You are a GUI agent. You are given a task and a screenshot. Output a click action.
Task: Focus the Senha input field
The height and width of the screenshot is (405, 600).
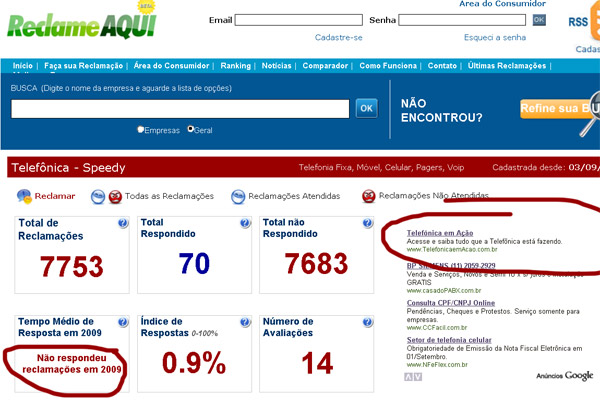[x=462, y=20]
